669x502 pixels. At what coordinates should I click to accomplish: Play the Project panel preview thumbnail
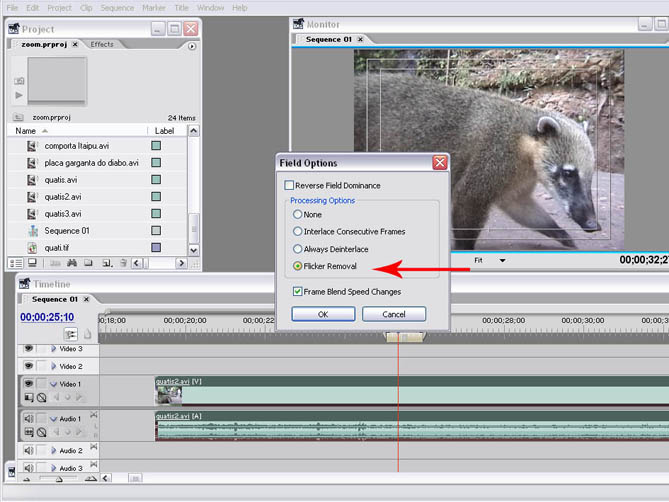pyautogui.click(x=19, y=95)
